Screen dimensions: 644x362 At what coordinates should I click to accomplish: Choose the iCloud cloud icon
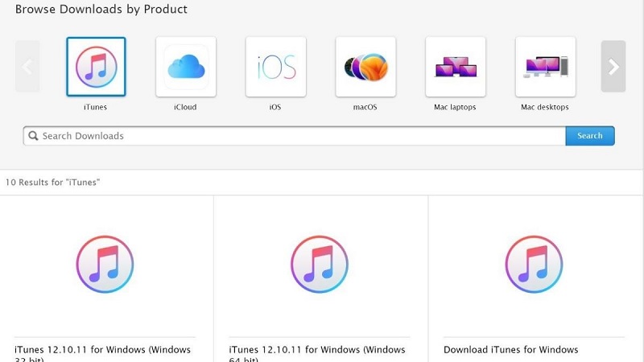[185, 67]
